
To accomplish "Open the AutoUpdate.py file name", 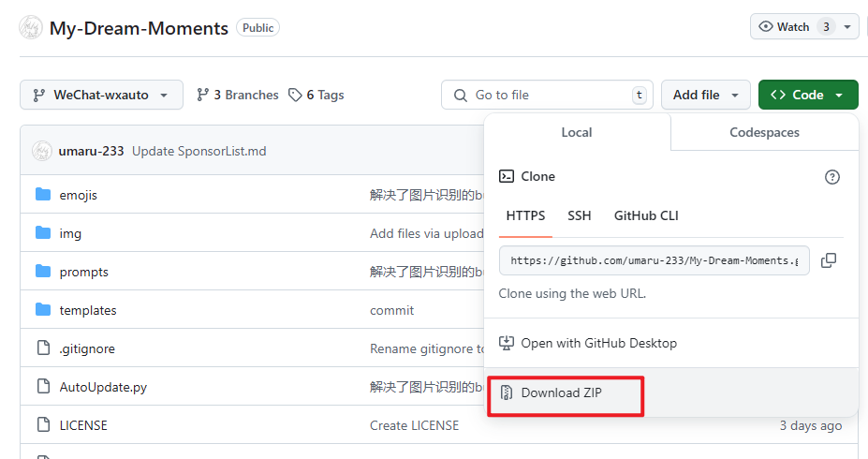I will 103,387.
